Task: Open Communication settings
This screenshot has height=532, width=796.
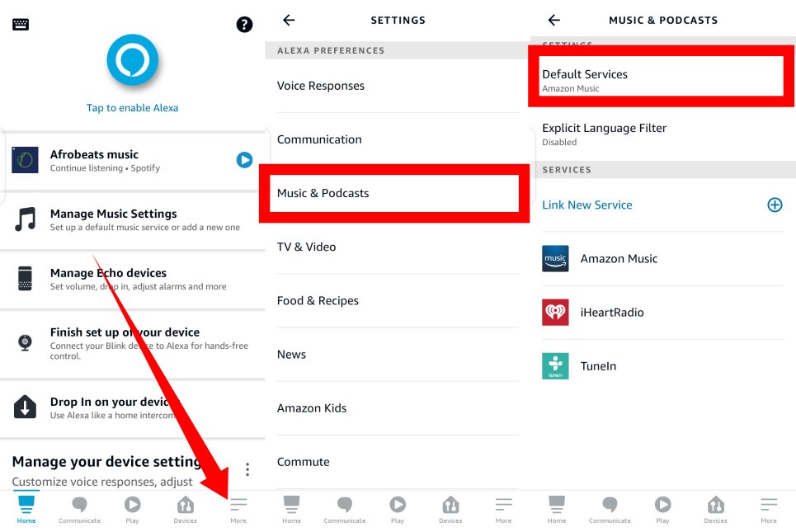Action: (398, 139)
